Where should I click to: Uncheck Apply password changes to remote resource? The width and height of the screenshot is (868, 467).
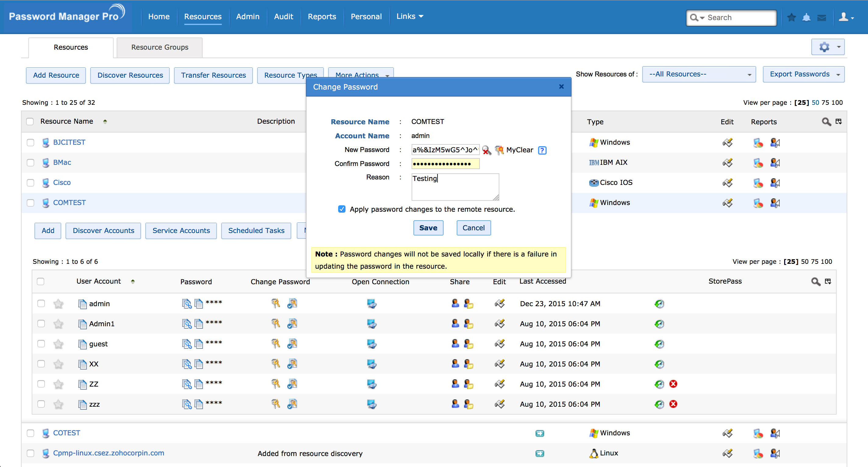point(342,209)
